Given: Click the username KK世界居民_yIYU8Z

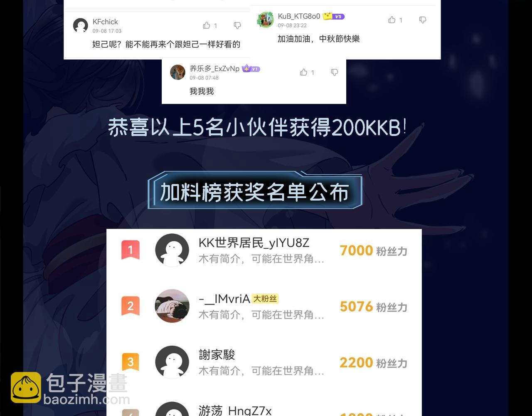Looking at the screenshot, I should [254, 243].
